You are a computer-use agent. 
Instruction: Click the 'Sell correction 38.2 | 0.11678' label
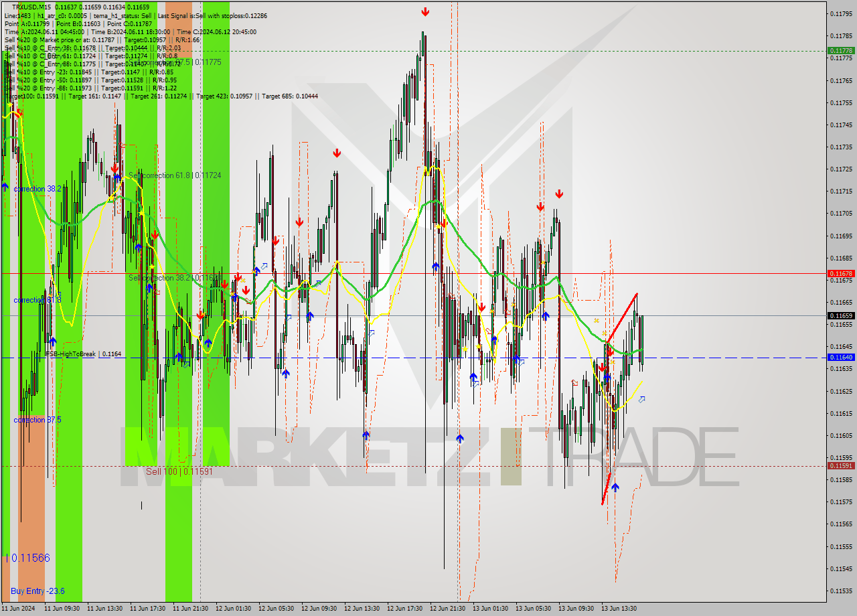pos(175,277)
